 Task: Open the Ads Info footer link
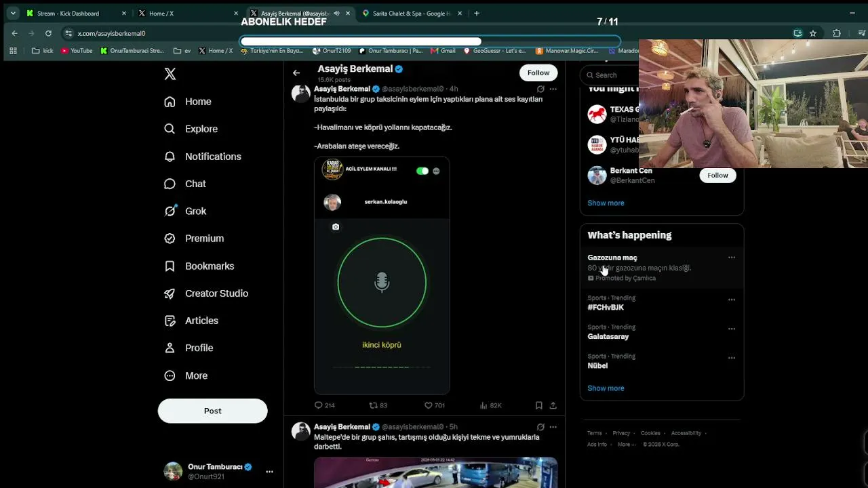point(597,445)
